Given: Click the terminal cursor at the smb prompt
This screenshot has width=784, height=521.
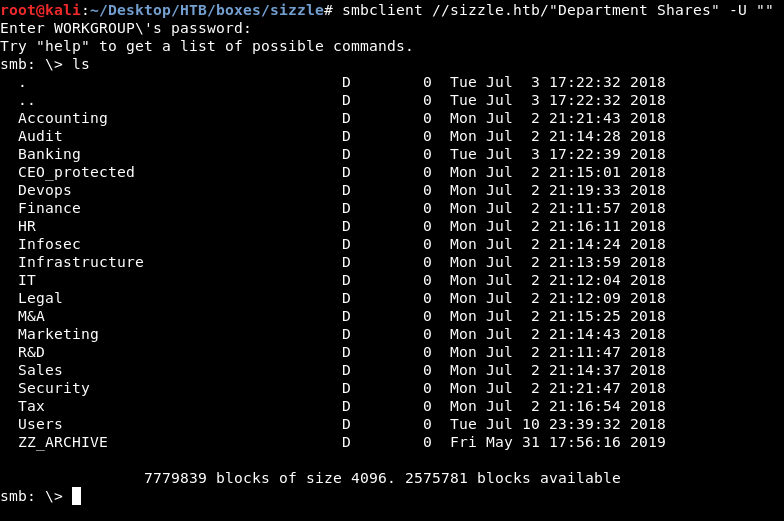Looking at the screenshot, I should click(x=76, y=496).
